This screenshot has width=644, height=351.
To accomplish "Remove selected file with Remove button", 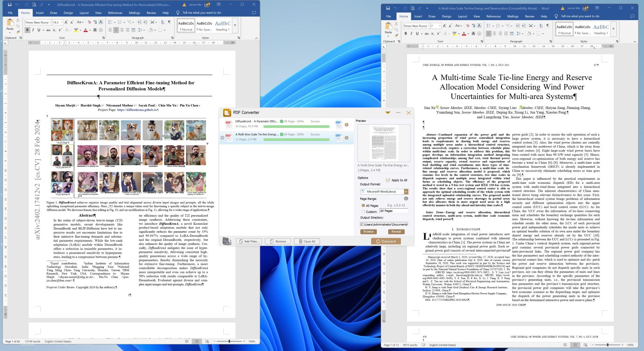I will [278, 241].
